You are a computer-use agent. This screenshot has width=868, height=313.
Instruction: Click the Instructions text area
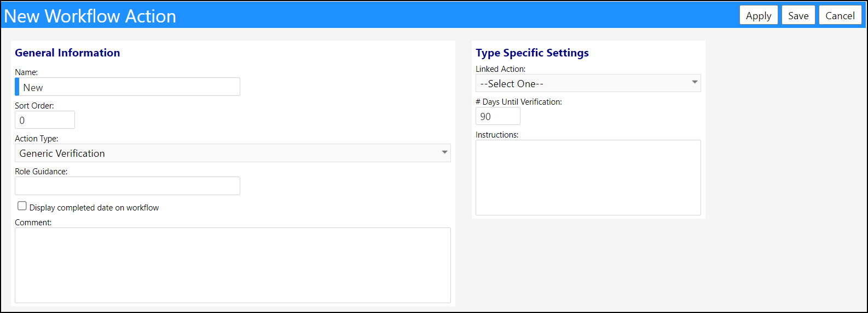tap(588, 178)
